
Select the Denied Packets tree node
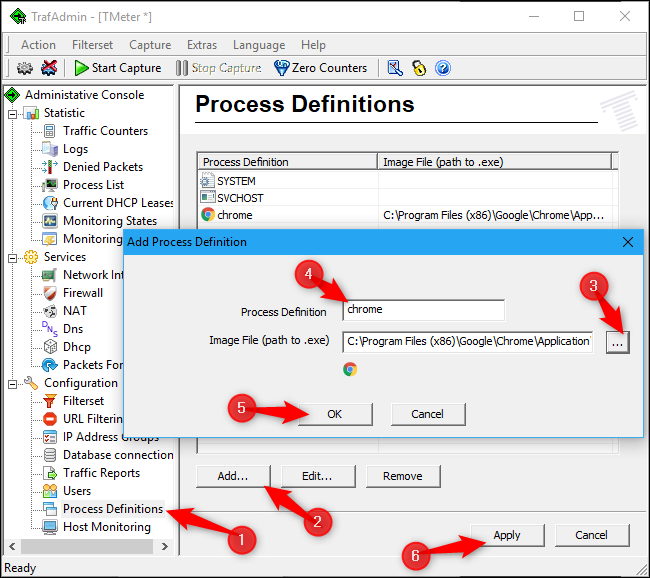(x=102, y=167)
